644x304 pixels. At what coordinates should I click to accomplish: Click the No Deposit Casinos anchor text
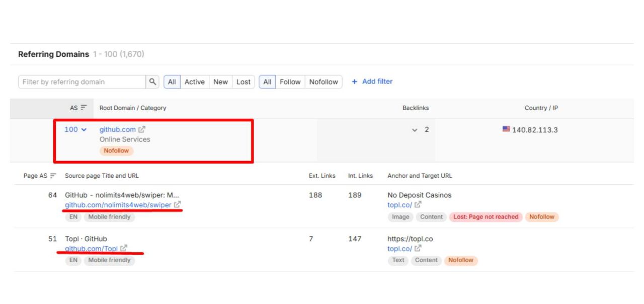coord(420,195)
